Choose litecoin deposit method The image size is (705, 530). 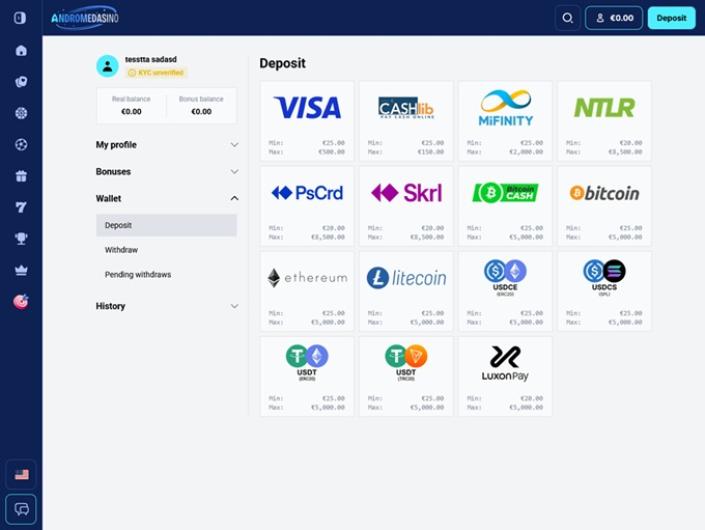pos(406,291)
